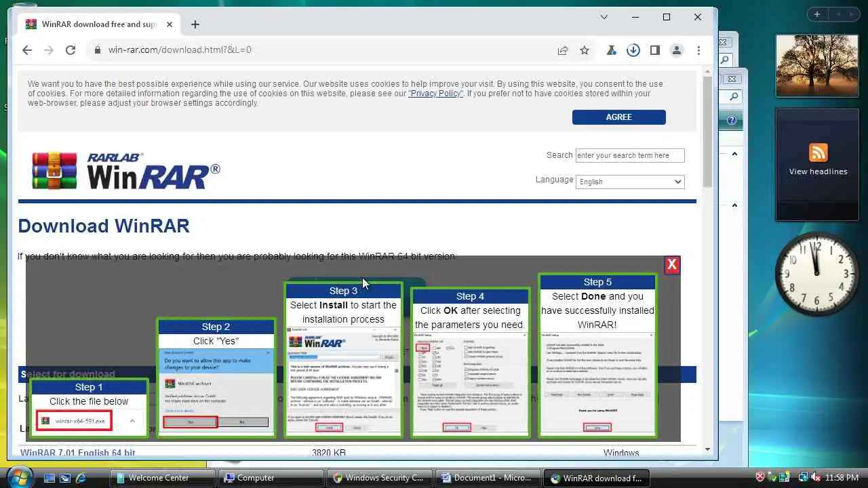Image resolution: width=868 pixels, height=488 pixels.
Task: Reload the WinRAR download page
Action: click(71, 50)
